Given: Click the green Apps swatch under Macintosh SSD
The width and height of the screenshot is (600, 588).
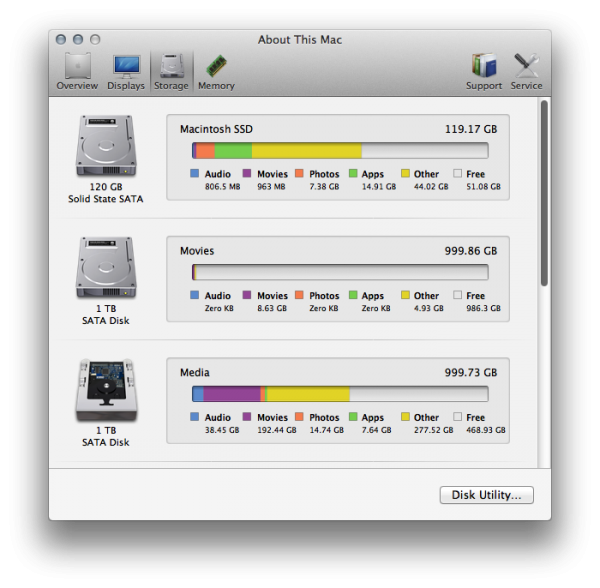Looking at the screenshot, I should coord(353,173).
